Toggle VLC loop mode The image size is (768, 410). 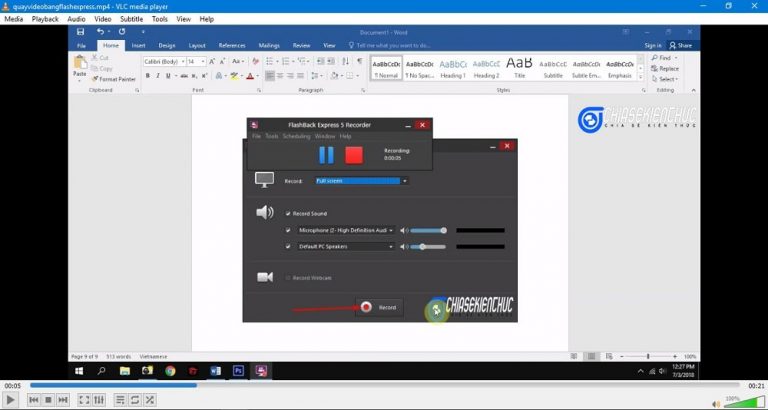tap(135, 400)
